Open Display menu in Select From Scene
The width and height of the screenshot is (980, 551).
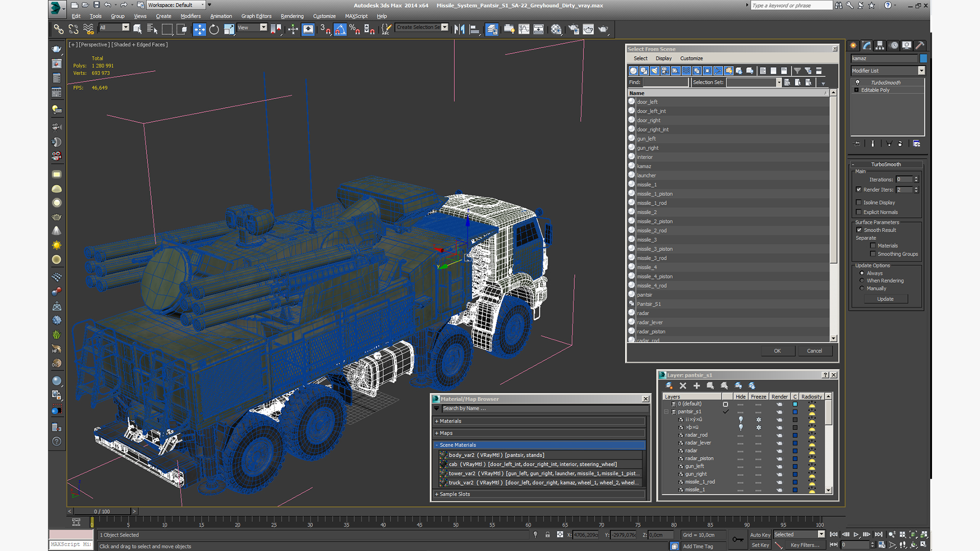pyautogui.click(x=664, y=59)
